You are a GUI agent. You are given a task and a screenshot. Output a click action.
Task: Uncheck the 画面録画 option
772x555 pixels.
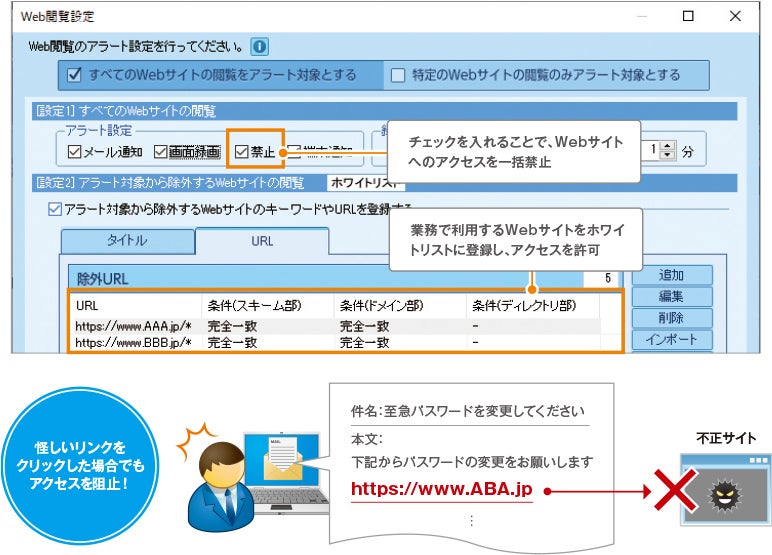[x=162, y=152]
